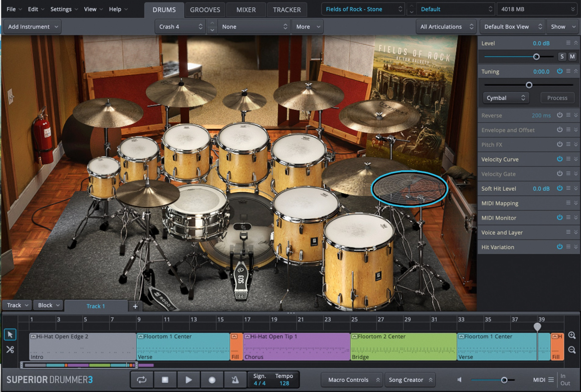Viewport: 581px width, 392px height.
Task: Open the hamburger menu next to Level
Action: (568, 43)
